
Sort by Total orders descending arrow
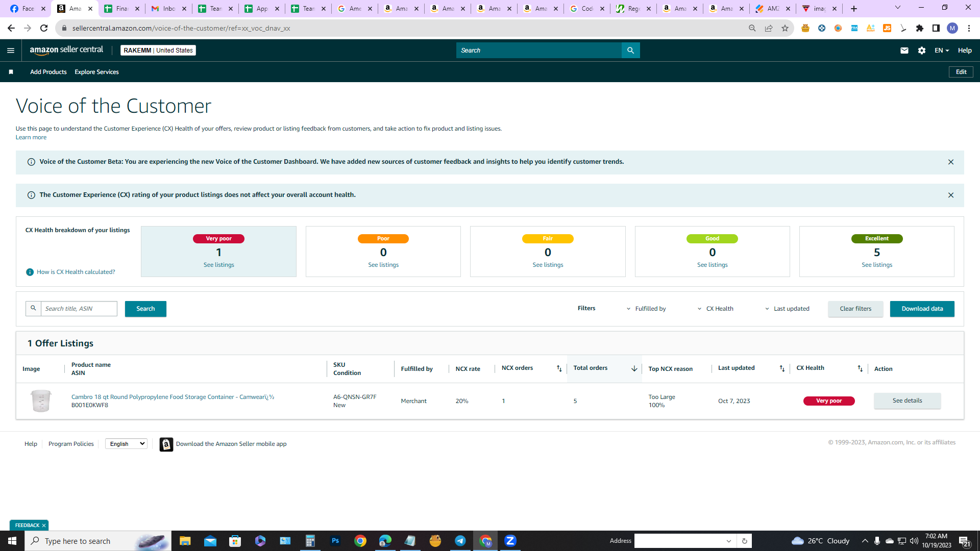634,369
